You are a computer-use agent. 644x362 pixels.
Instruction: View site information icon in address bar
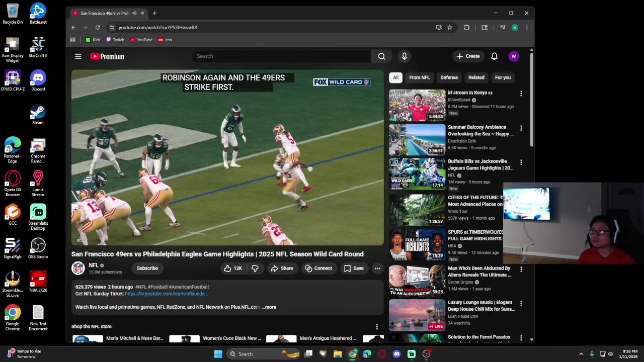click(112, 28)
